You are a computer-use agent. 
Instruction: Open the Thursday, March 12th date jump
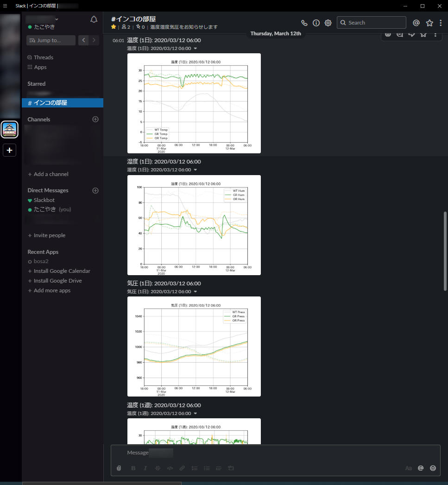(276, 33)
